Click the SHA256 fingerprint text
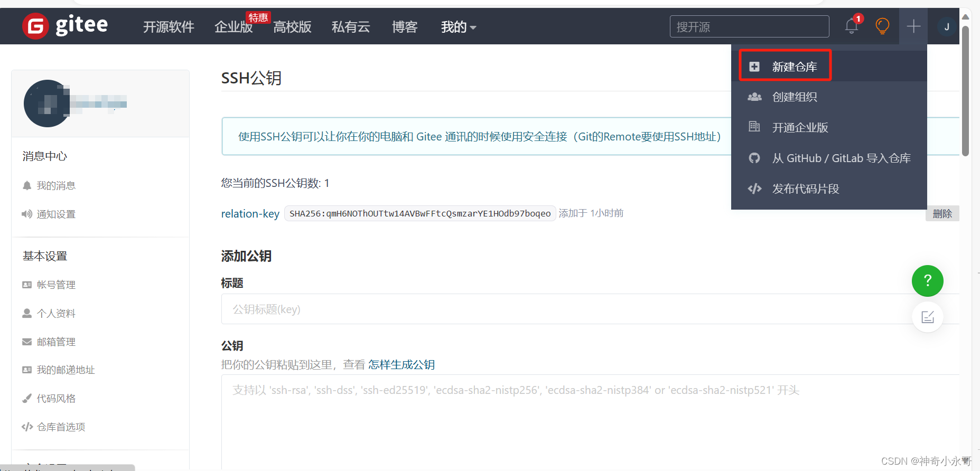This screenshot has height=471, width=980. tap(420, 213)
